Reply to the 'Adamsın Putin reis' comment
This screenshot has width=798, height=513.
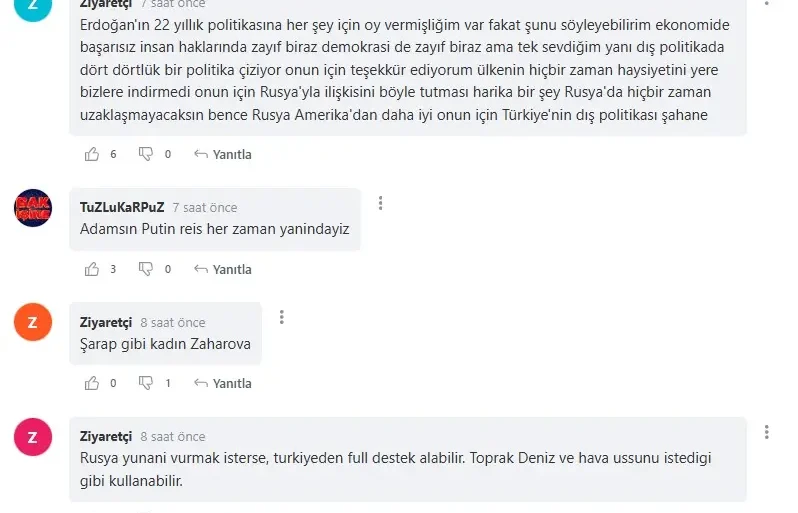pos(223,269)
